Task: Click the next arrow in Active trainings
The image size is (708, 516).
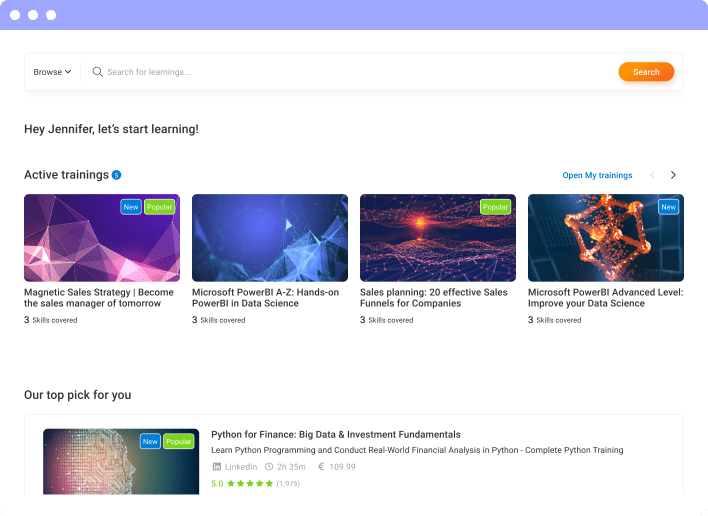Action: pyautogui.click(x=673, y=175)
